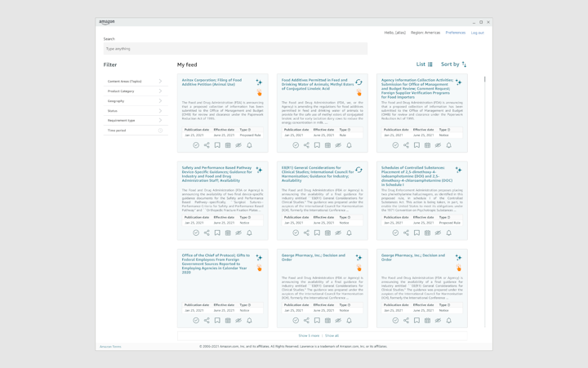Mark Anitox Corporation card with check circle
The width and height of the screenshot is (588, 368).
click(196, 145)
